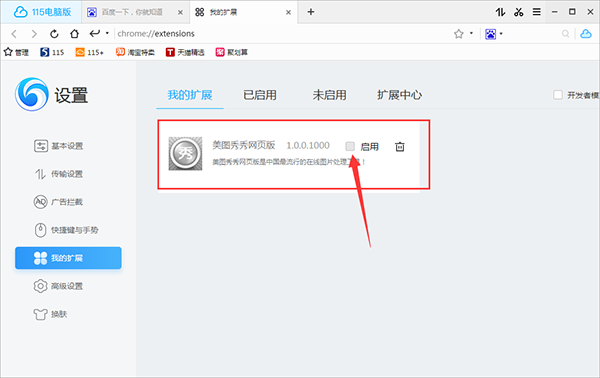Click the back navigation arrow
The height and width of the screenshot is (378, 600).
click(x=14, y=34)
